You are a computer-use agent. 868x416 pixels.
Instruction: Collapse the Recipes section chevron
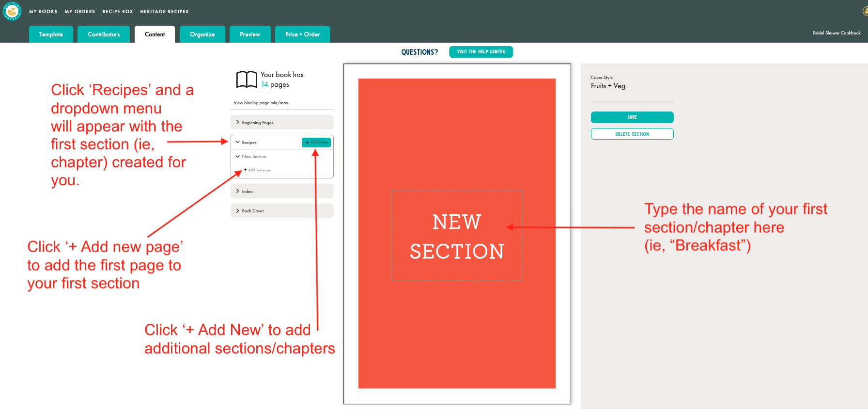tap(238, 143)
